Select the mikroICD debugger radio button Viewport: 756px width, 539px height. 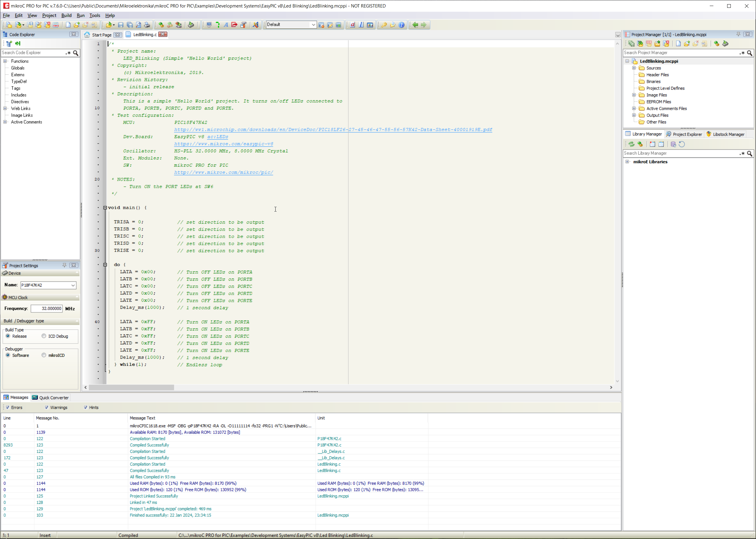44,355
